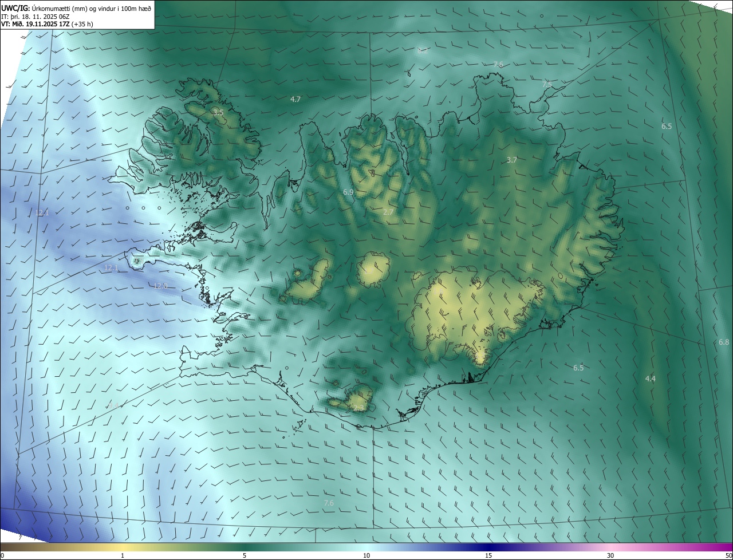Click the colorbar tick label 0

[2, 556]
